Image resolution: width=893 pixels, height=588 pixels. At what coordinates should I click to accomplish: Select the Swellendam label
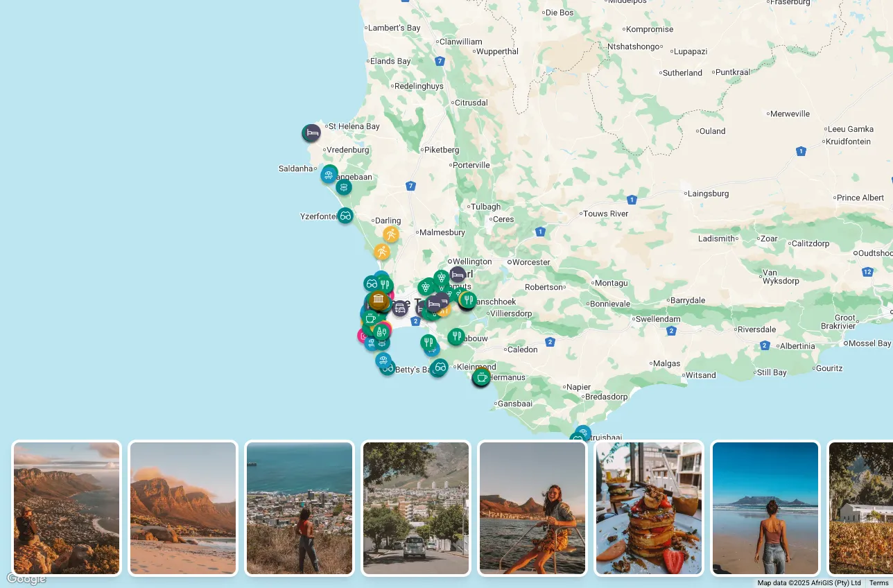[x=659, y=319]
